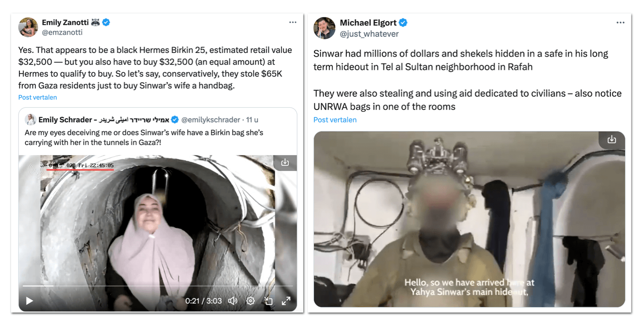Enter fullscreen on tunnel video
Viewport: 644px width, 327px height.
(286, 301)
